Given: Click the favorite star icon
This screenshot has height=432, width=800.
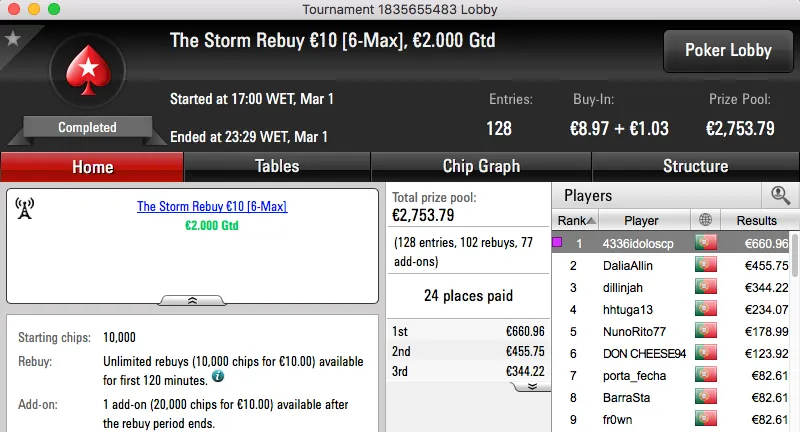Looking at the screenshot, I should point(13,39).
